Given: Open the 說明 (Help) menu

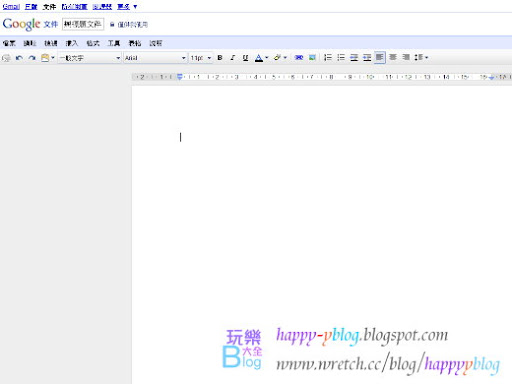Looking at the screenshot, I should [x=156, y=43].
